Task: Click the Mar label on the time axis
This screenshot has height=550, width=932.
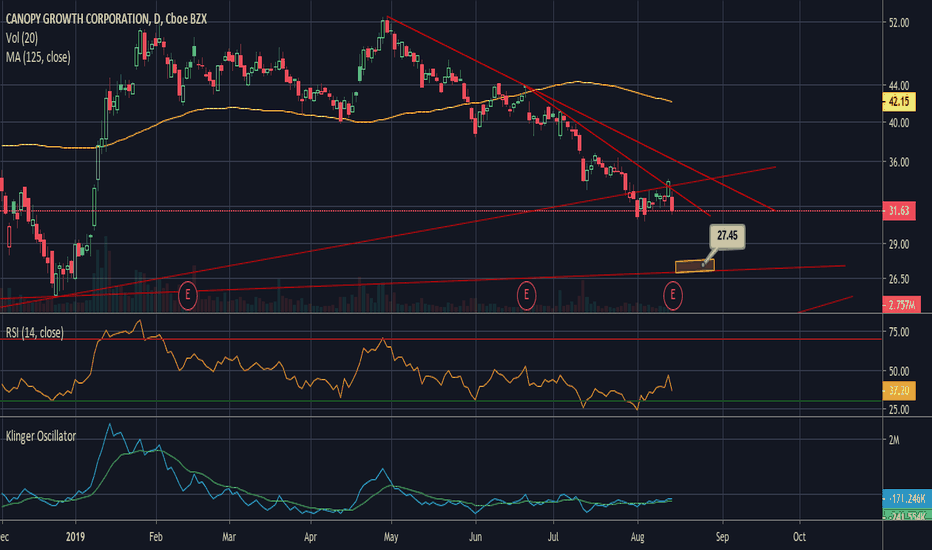Action: click(229, 537)
